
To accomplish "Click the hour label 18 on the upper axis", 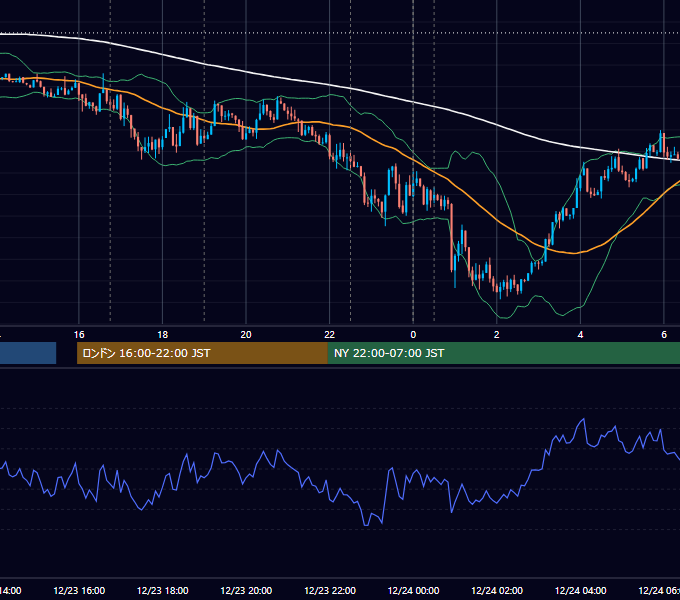I will 163,335.
